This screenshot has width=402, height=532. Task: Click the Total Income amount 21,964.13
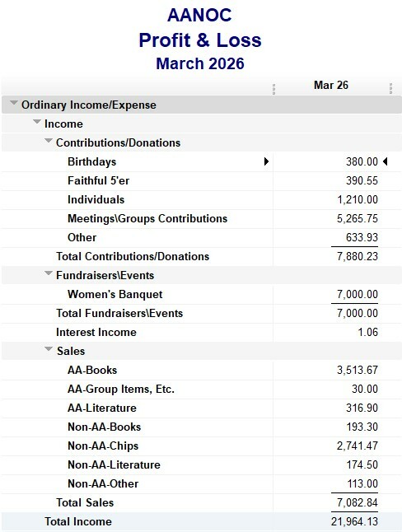click(x=354, y=521)
